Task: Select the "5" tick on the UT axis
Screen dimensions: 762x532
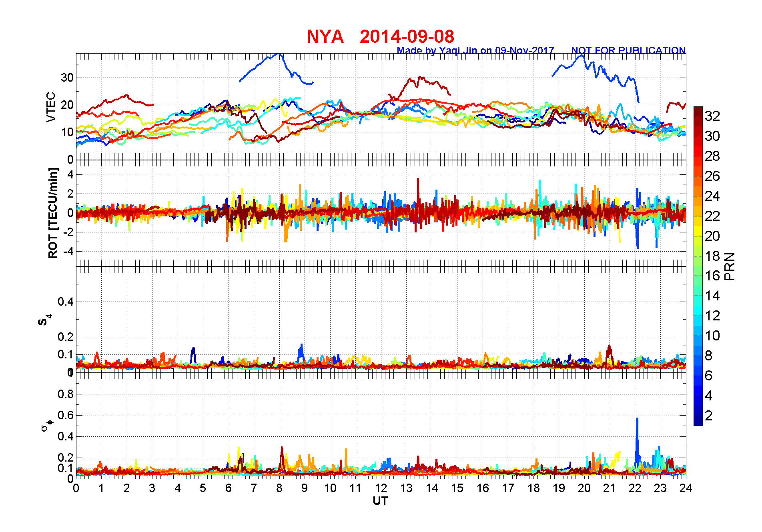Action: point(203,488)
